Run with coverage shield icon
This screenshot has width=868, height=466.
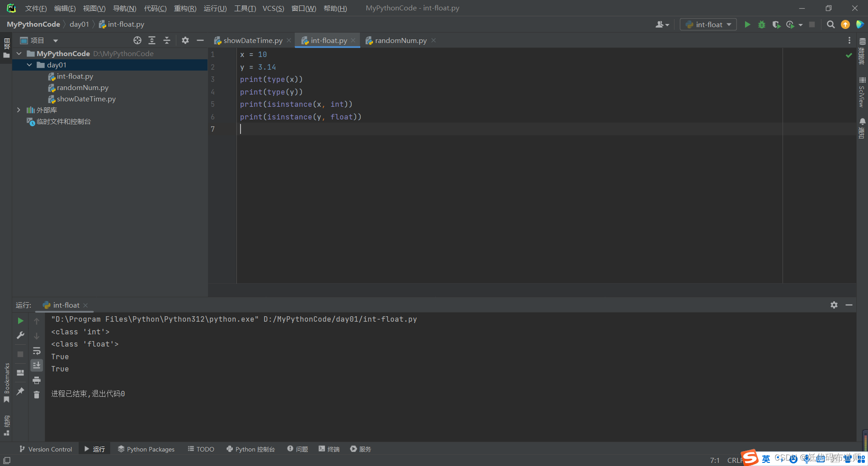click(x=776, y=24)
